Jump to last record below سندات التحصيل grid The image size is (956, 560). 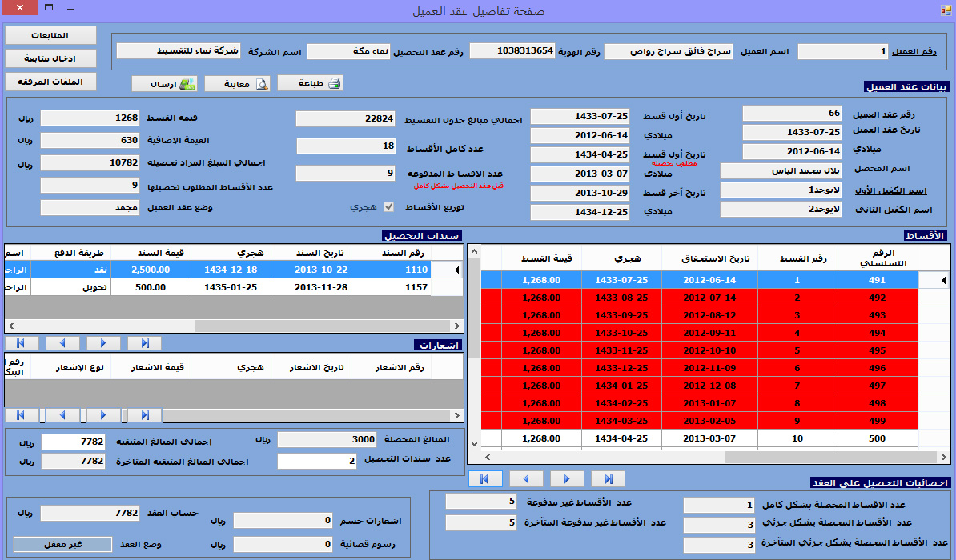tap(144, 343)
